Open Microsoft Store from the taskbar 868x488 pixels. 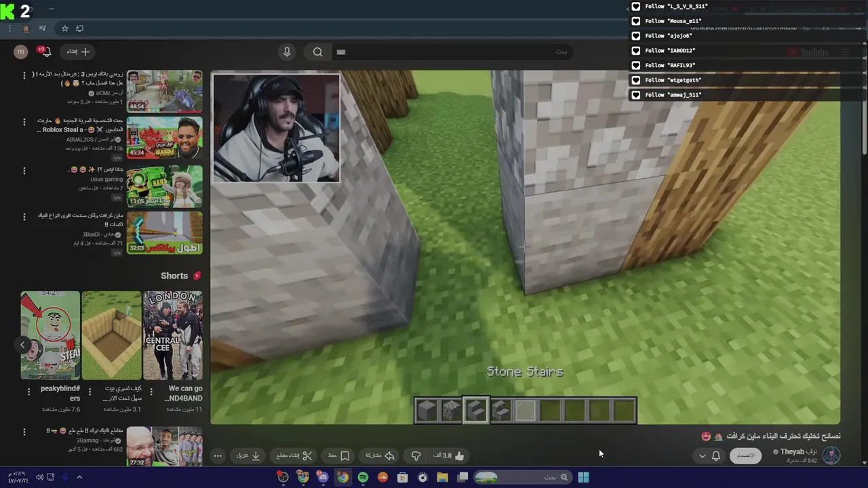[x=402, y=477]
